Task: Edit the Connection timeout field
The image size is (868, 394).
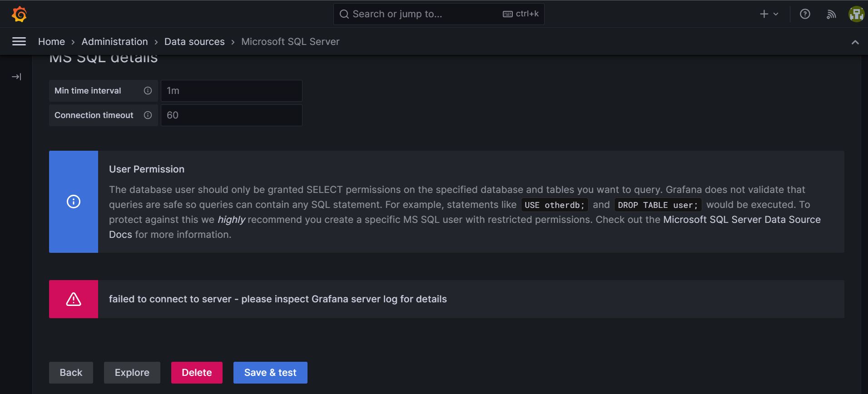Action: (232, 115)
